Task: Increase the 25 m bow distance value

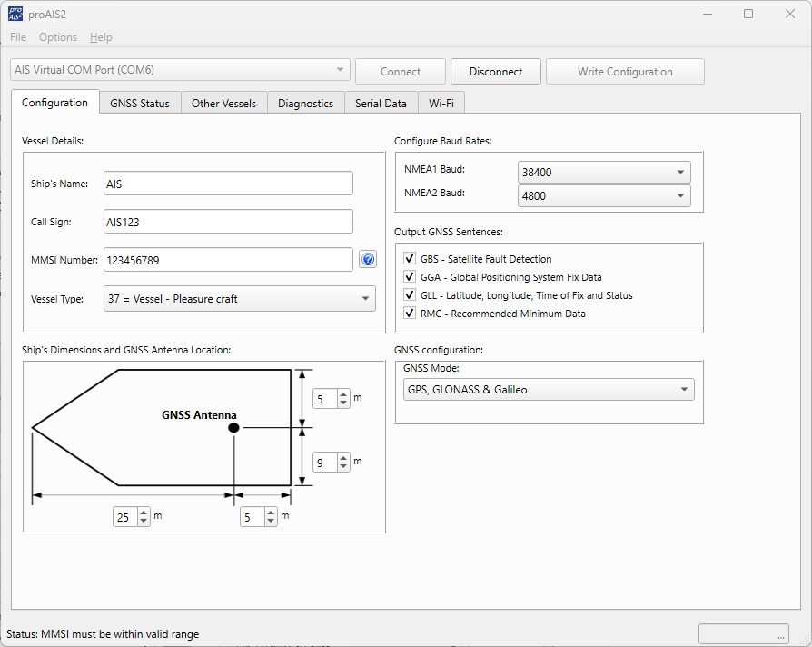Action: click(144, 513)
